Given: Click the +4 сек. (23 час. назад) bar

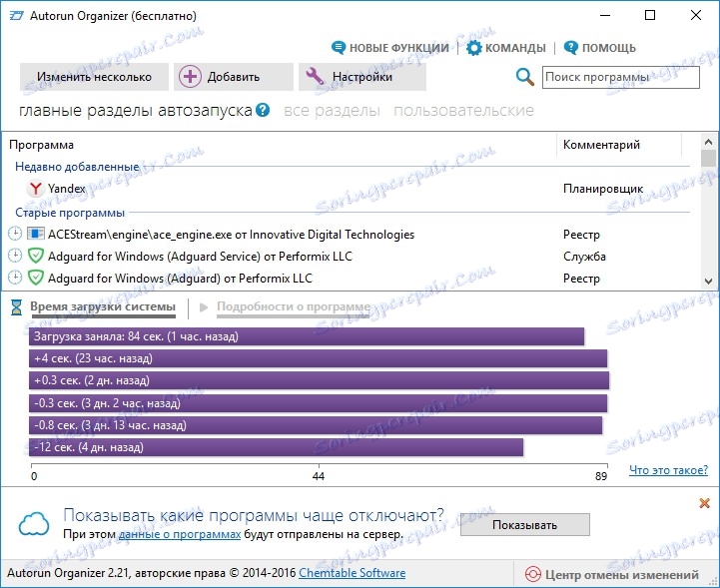Looking at the screenshot, I should point(319,358).
